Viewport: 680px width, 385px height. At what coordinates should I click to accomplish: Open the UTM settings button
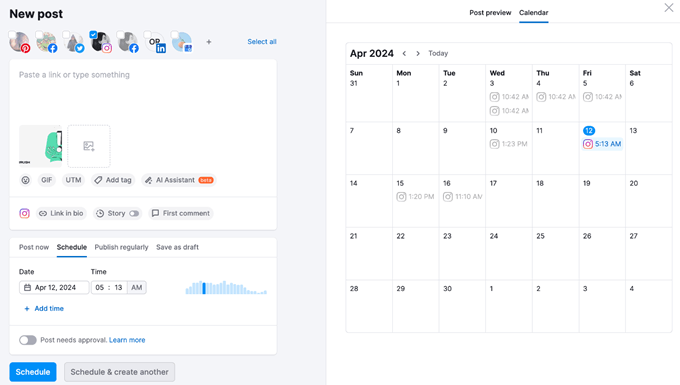tap(73, 180)
